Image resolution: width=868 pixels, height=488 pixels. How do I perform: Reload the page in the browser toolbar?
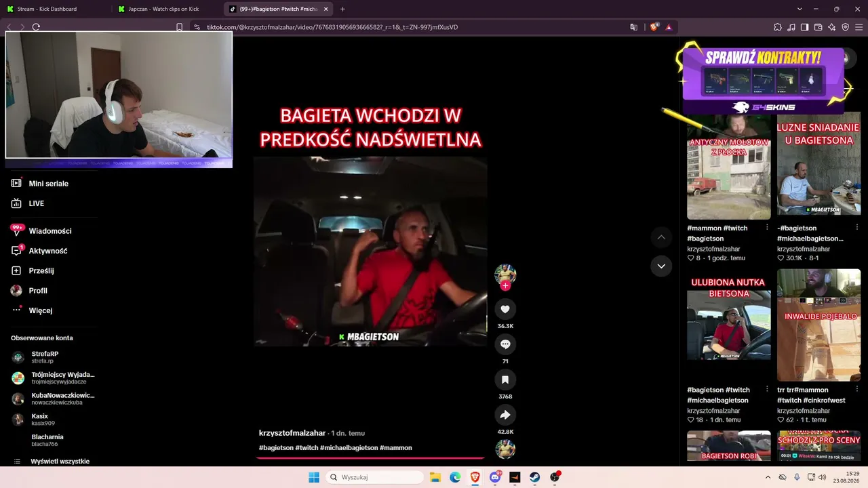(36, 27)
